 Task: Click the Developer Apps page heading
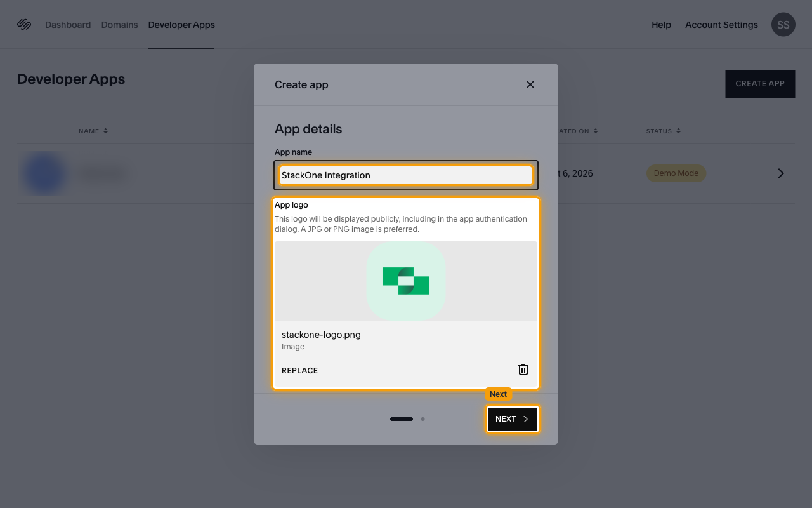tap(71, 79)
